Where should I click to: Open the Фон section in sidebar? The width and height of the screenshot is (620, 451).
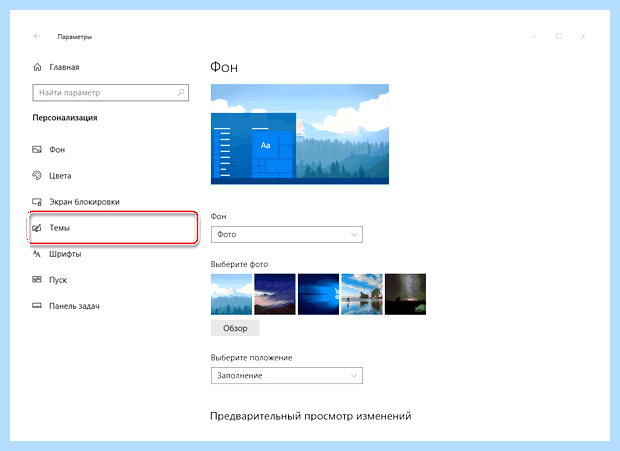49,149
